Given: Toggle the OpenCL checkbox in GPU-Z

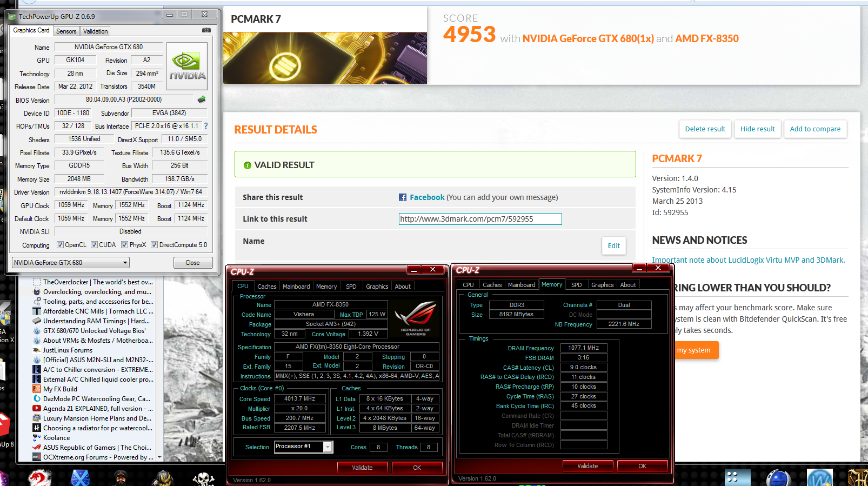Looking at the screenshot, I should click(60, 245).
